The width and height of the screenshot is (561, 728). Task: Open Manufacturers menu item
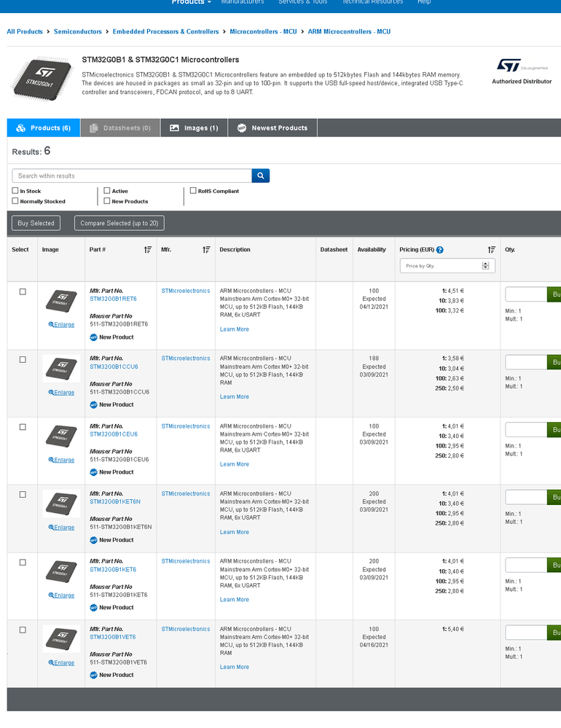pos(242,2)
